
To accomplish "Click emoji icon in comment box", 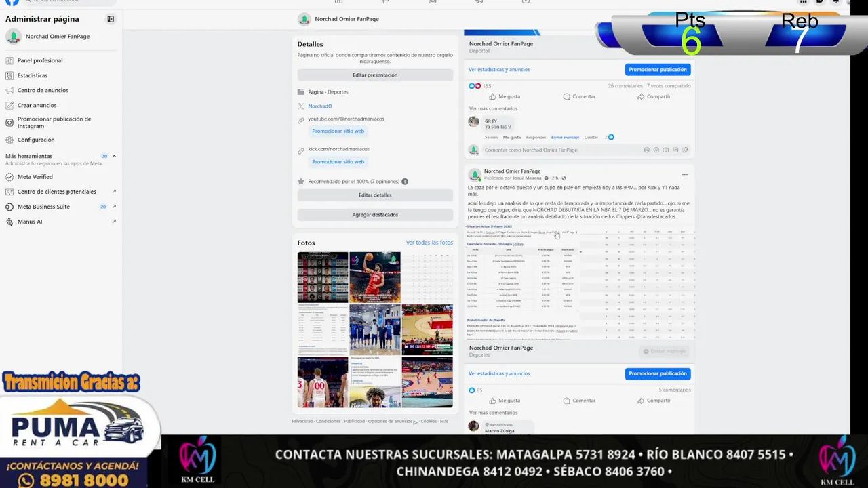I will point(656,150).
